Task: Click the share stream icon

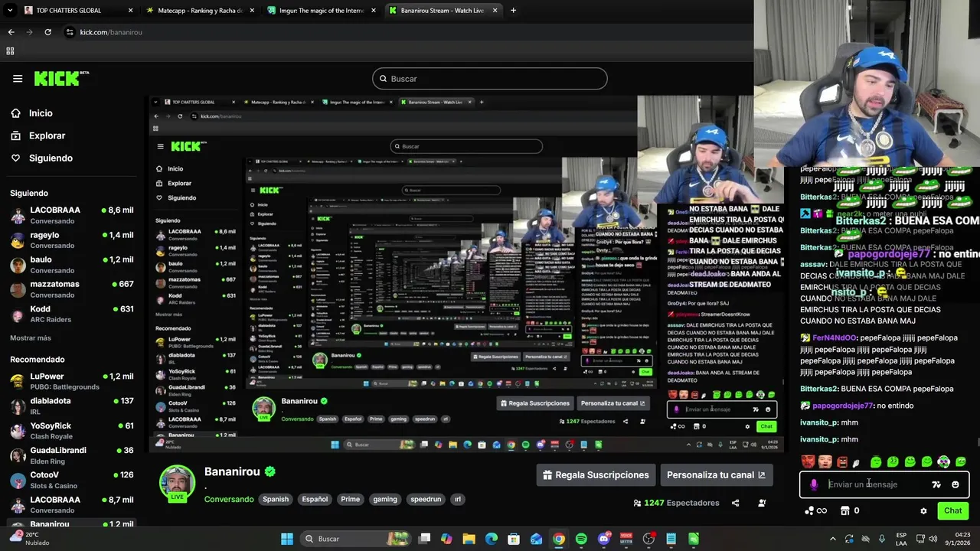Action: click(x=736, y=503)
